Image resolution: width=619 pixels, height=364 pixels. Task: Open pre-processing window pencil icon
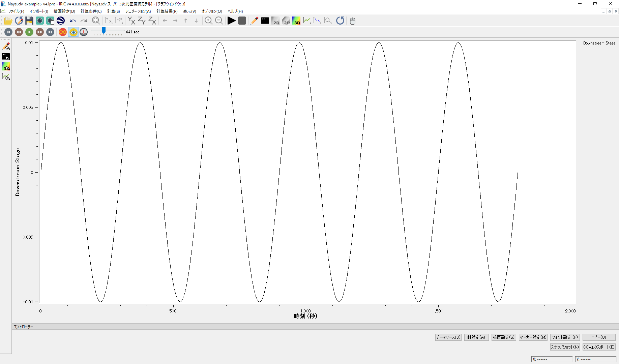tap(254, 21)
